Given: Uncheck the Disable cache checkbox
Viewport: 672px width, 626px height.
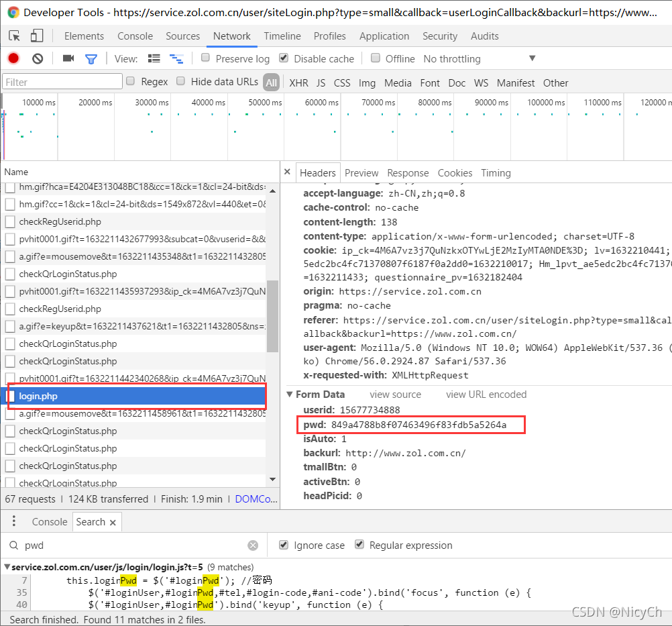Looking at the screenshot, I should point(283,58).
